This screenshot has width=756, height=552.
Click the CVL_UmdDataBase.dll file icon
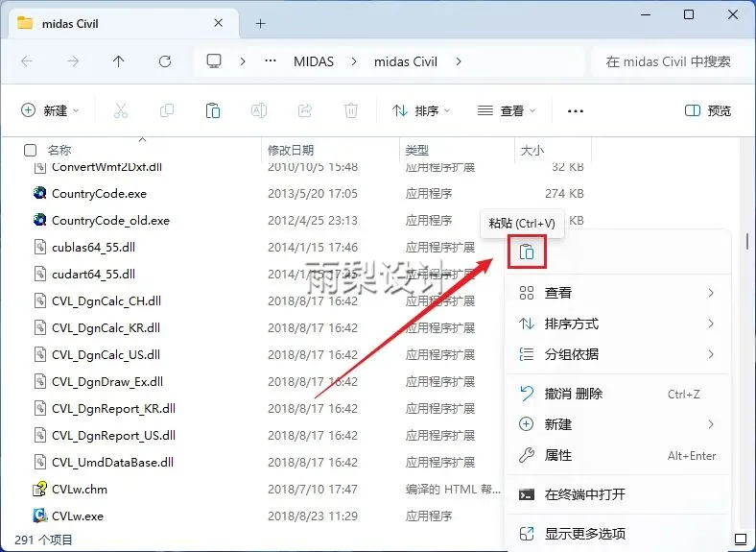coord(39,463)
